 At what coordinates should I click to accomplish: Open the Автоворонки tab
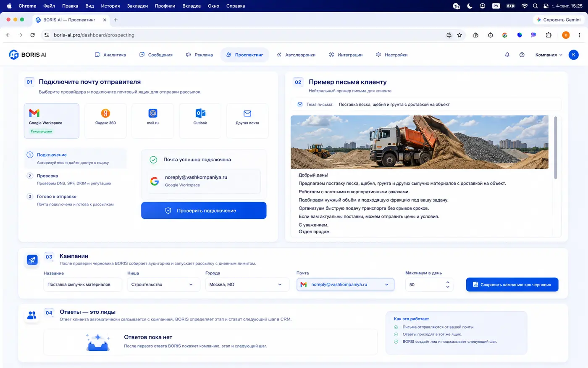coord(296,55)
